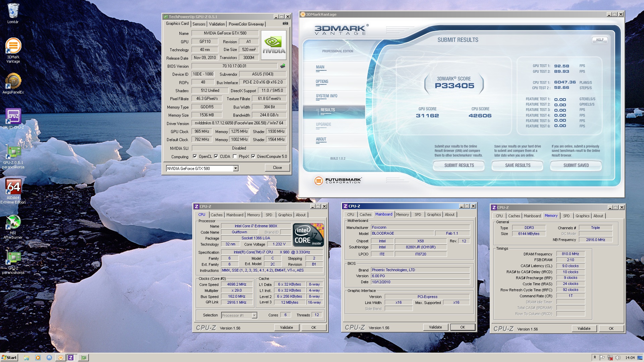
Task: Toggle the PhysX checkbox in GPU-Z
Action: [235, 156]
